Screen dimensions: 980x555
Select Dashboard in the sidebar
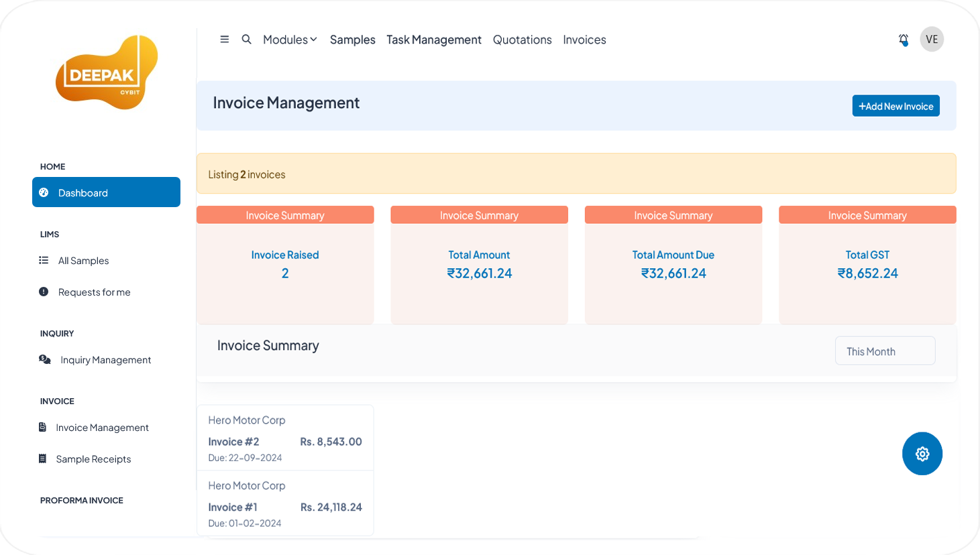click(x=106, y=192)
